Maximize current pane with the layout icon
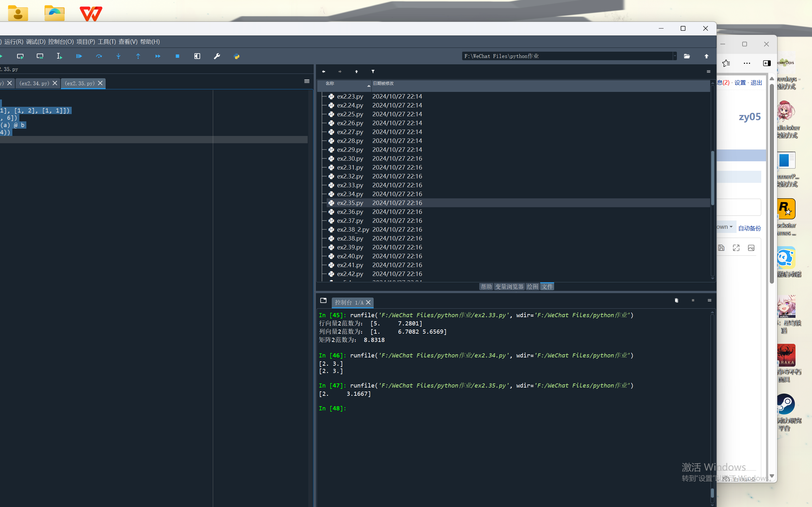This screenshot has height=507, width=812. point(197,56)
